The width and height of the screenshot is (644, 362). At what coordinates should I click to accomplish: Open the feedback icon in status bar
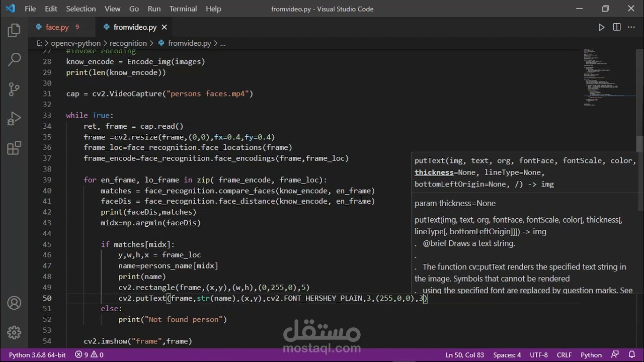[x=615, y=354]
